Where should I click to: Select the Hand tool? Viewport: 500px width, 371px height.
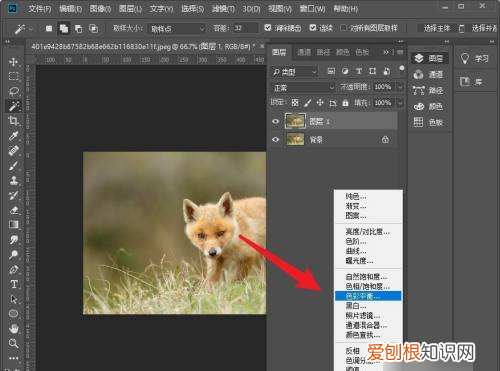[x=13, y=329]
